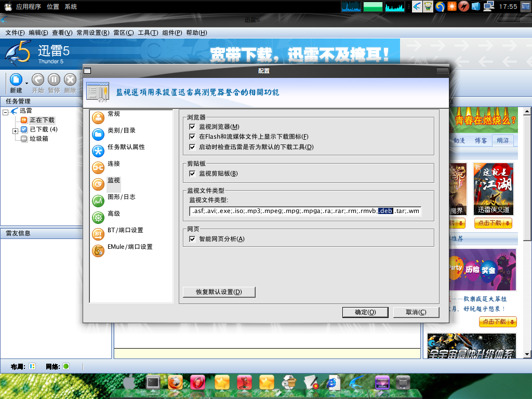Click the 取消(C) button
This screenshot has width=532, height=399.
[x=416, y=312]
